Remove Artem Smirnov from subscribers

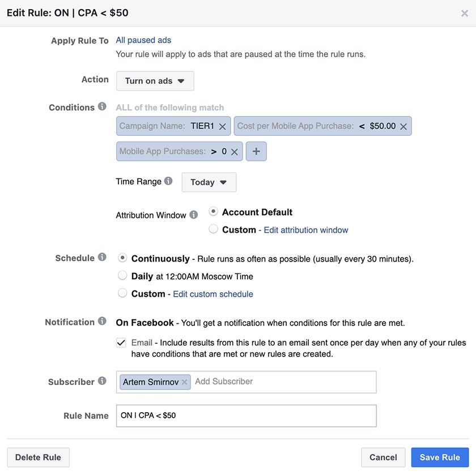click(x=184, y=382)
